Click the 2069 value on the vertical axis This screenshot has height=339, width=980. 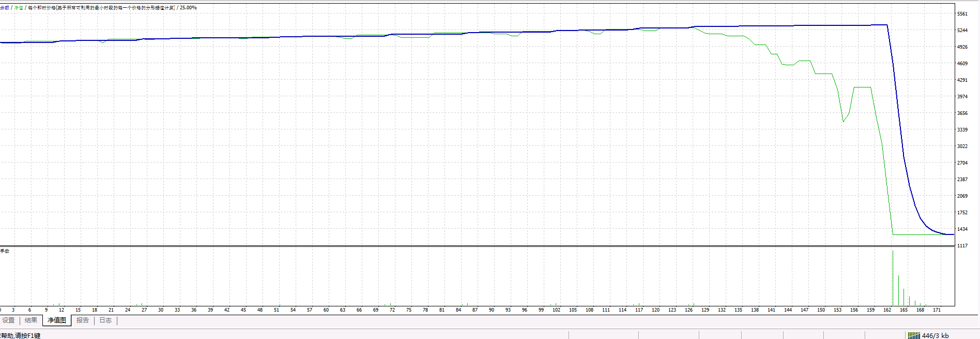[x=962, y=196]
